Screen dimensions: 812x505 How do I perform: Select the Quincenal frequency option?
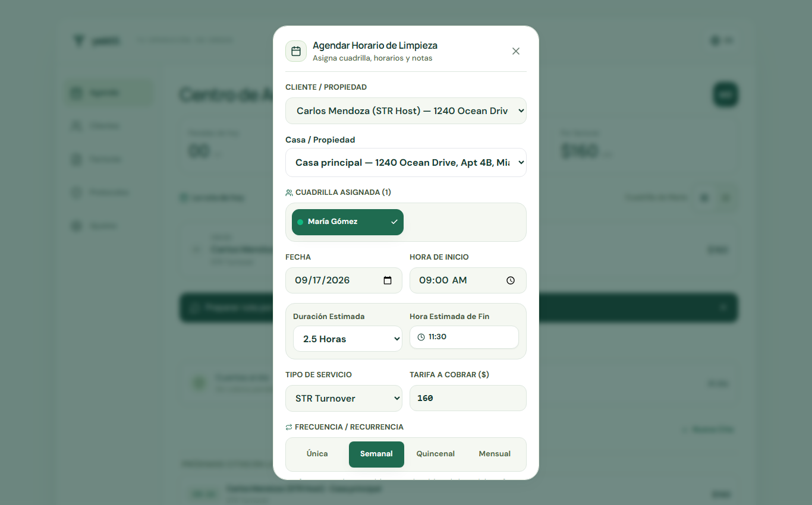436,454
